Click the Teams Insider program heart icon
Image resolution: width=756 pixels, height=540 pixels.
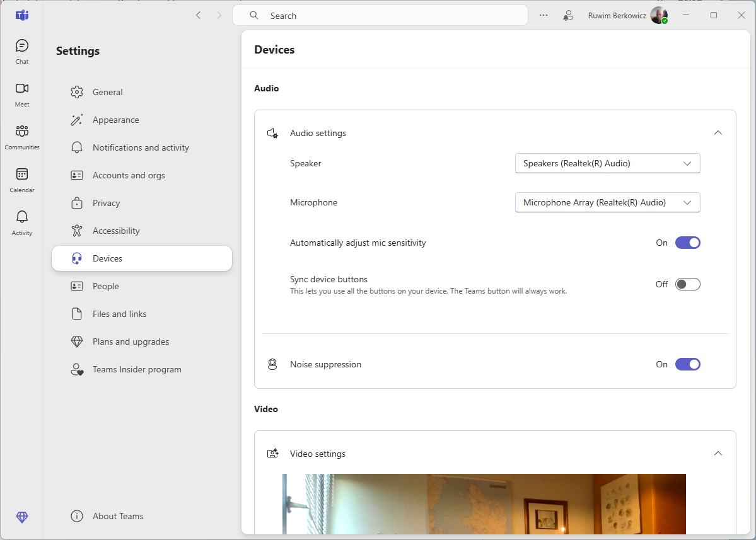click(x=77, y=369)
